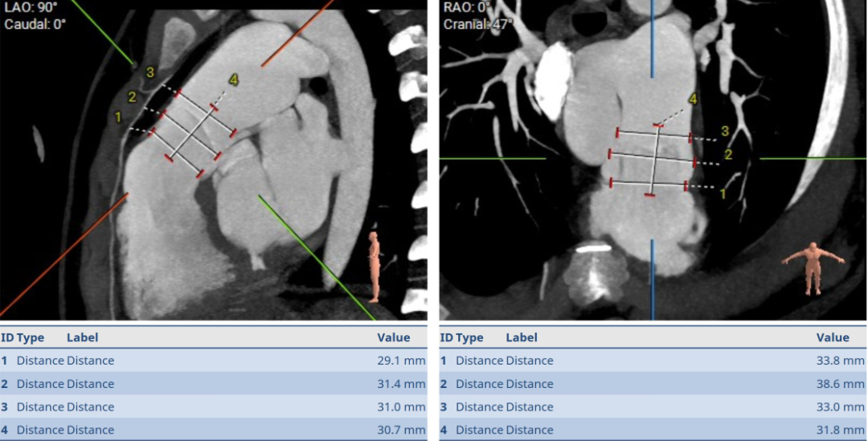Select the Cranial: 47° angle readout
This screenshot has height=441, width=868.
click(x=478, y=24)
